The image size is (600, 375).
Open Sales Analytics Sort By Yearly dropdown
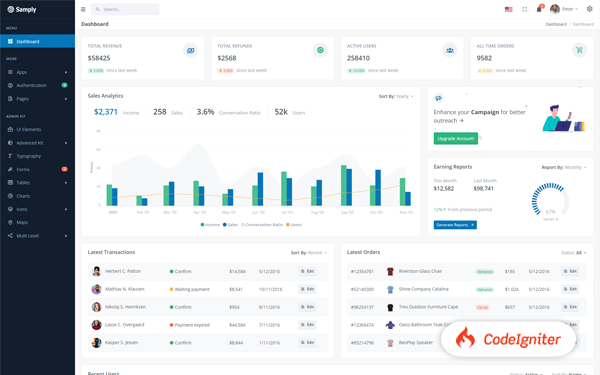[x=396, y=96]
